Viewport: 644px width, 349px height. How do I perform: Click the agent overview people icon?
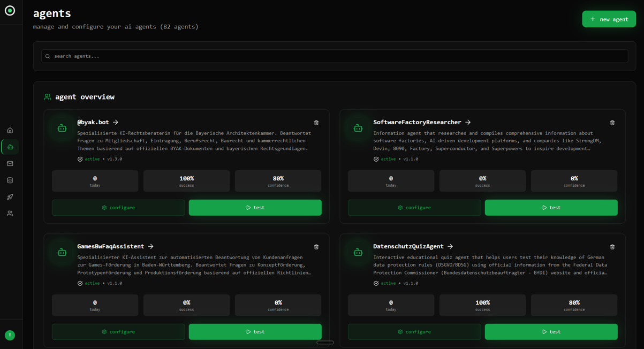click(x=48, y=97)
